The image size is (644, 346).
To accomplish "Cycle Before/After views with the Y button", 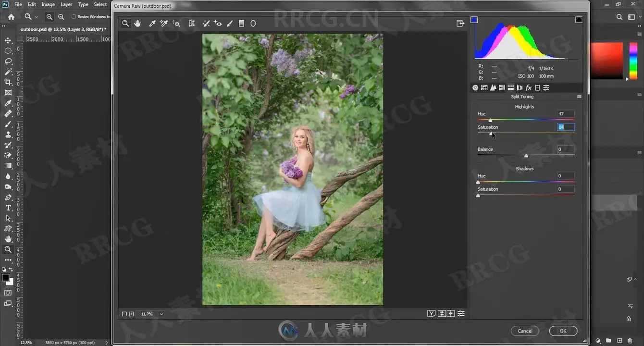I will click(x=432, y=313).
